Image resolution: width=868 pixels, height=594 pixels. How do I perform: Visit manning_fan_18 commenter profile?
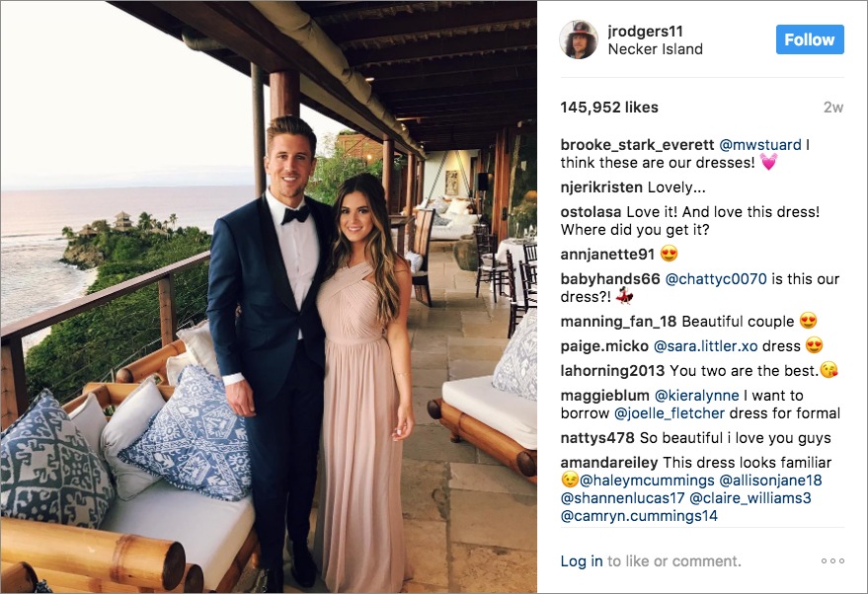(x=618, y=322)
